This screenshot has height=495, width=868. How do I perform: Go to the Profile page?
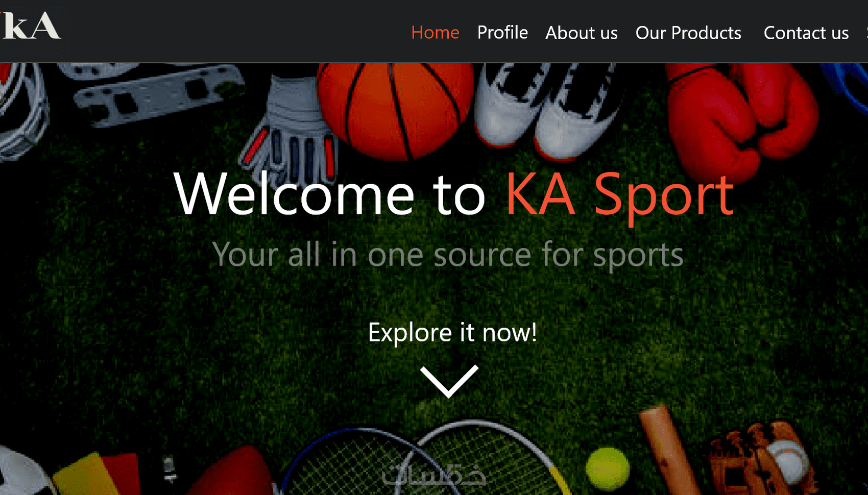(x=502, y=33)
